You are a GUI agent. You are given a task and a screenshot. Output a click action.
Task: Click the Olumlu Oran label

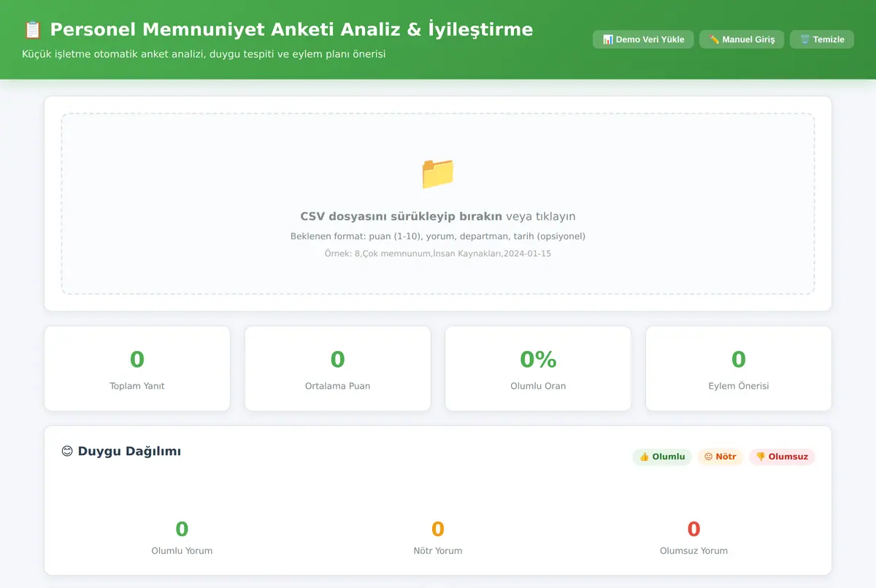coord(538,386)
